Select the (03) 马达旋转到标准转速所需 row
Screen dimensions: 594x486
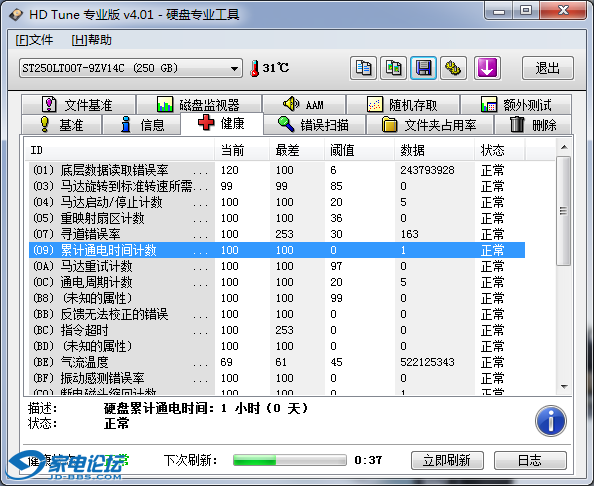[x=277, y=186]
